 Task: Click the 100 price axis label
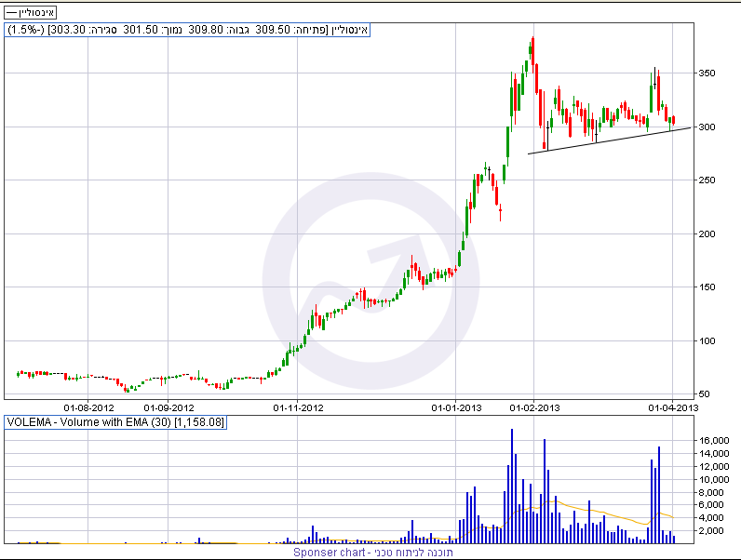tap(707, 340)
